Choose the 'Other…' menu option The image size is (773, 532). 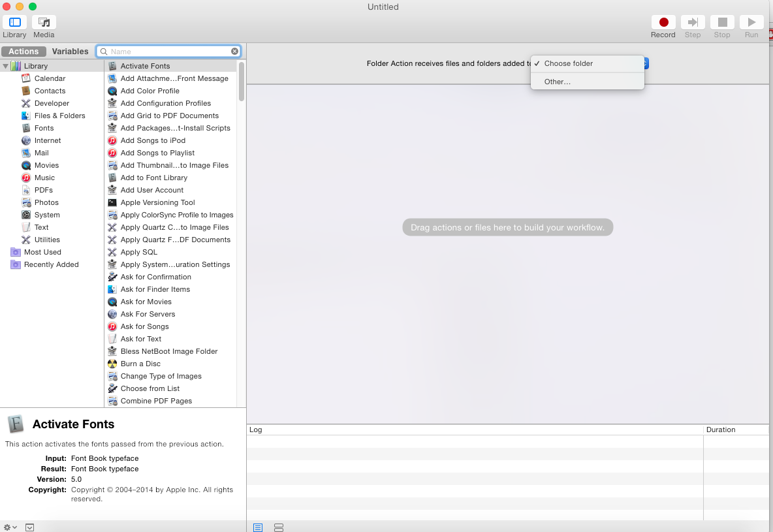click(587, 82)
